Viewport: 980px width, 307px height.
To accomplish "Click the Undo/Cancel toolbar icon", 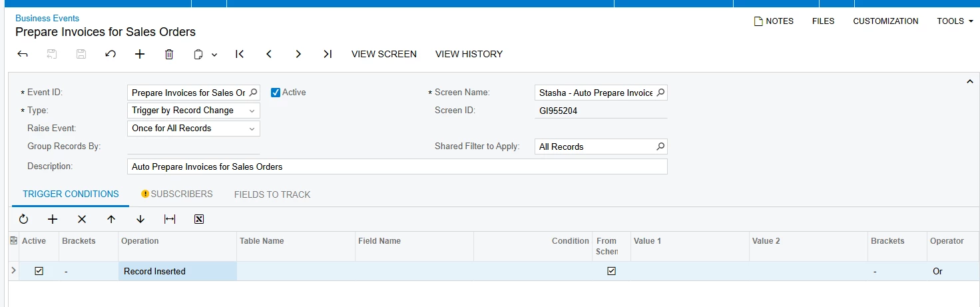I will point(111,54).
